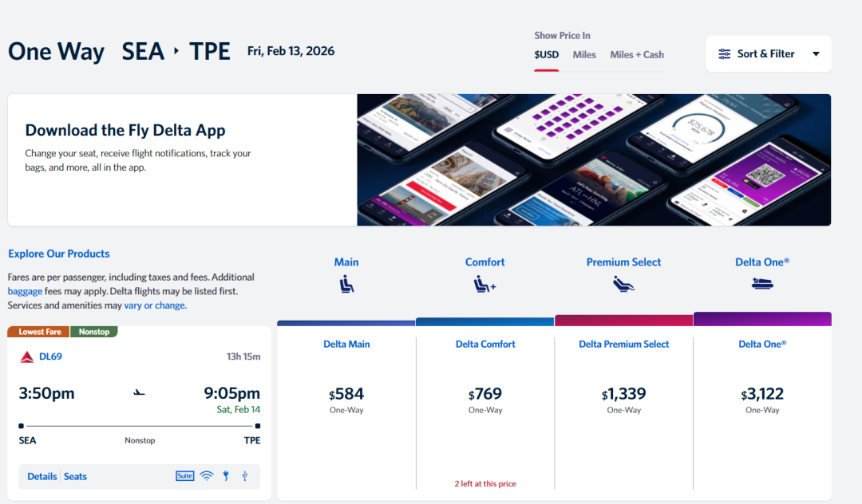Screen dimensions: 862x504
Task: Click the power outlet amenity icon
Action: pos(227,476)
